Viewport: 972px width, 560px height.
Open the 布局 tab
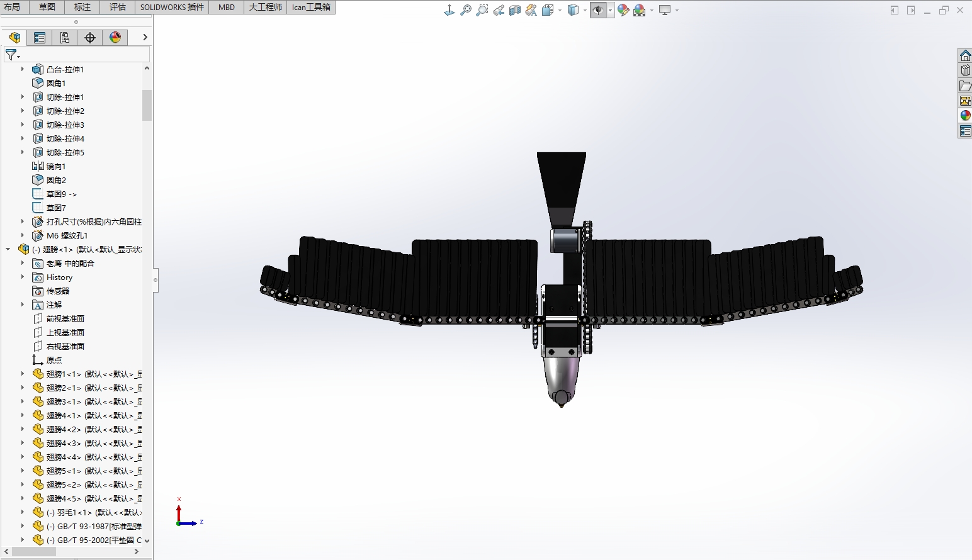(x=12, y=7)
